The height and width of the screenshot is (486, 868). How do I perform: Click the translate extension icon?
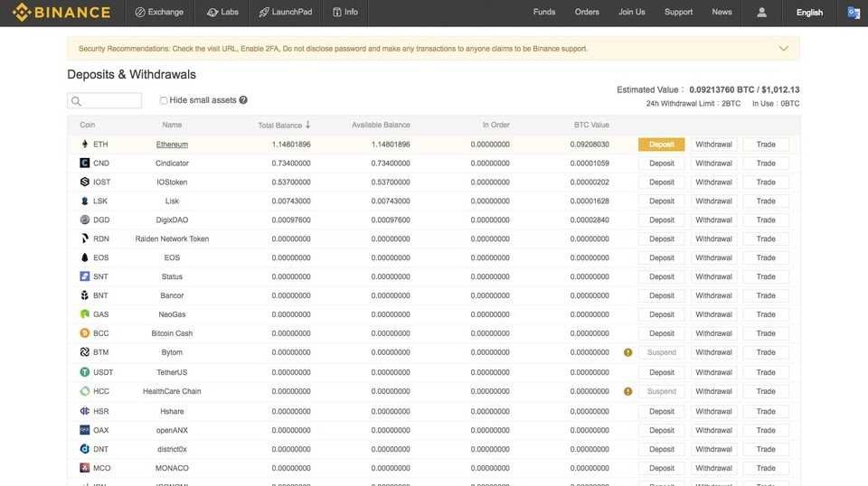[854, 13]
